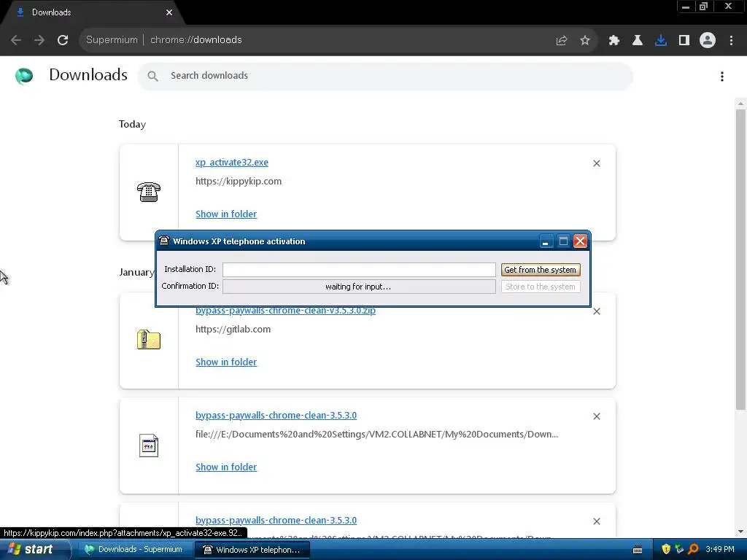This screenshot has width=747, height=560.
Task: Open the browser three-dot menu
Action: click(731, 41)
